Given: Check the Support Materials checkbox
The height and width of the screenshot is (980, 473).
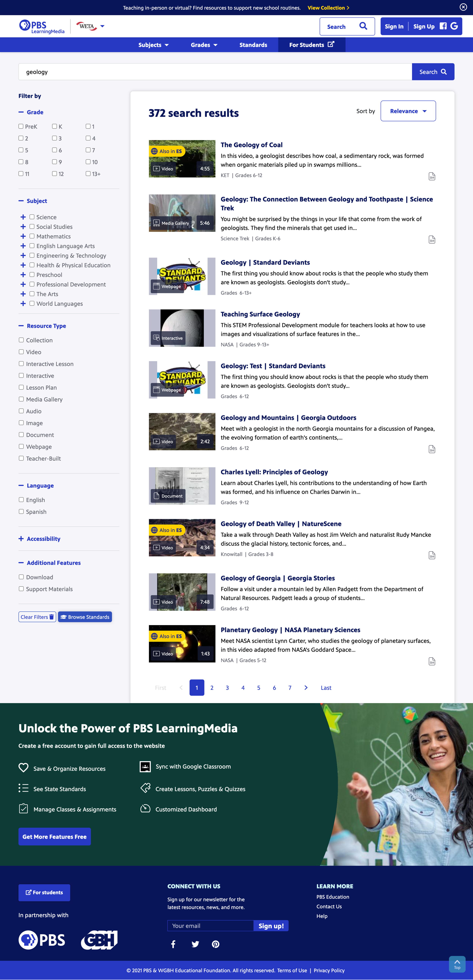Looking at the screenshot, I should [21, 589].
